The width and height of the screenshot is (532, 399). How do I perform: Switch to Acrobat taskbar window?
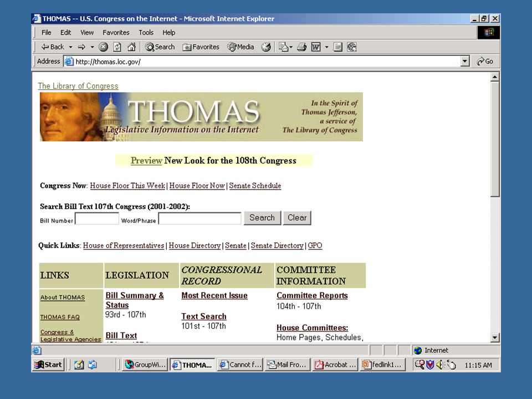[335, 365]
